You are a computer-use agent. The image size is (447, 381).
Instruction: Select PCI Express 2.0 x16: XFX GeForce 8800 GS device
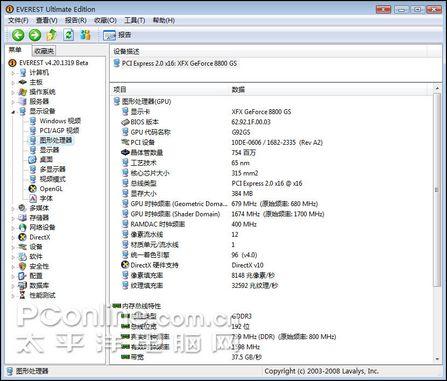pyautogui.click(x=175, y=63)
